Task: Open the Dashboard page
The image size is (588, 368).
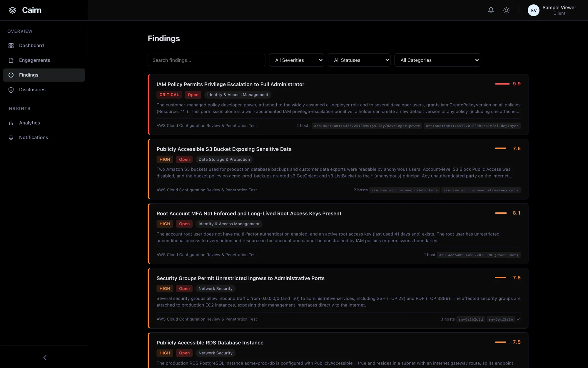Action: [x=44, y=46]
